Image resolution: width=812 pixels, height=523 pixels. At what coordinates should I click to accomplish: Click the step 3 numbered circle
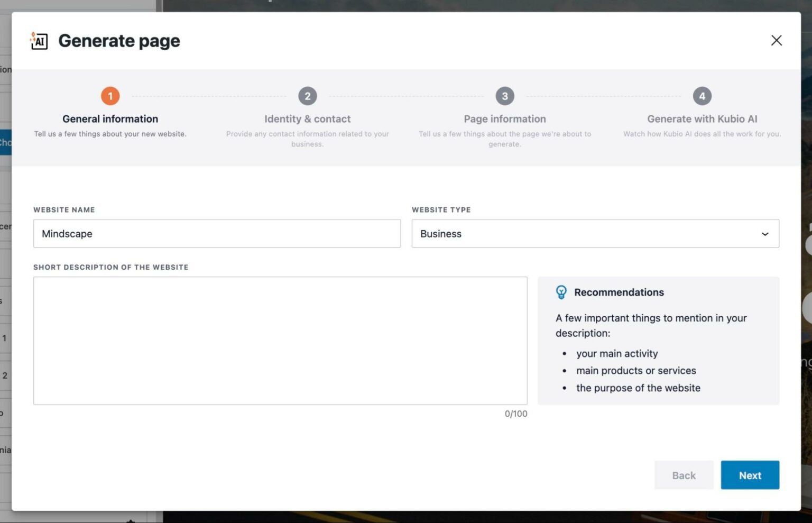(x=505, y=96)
